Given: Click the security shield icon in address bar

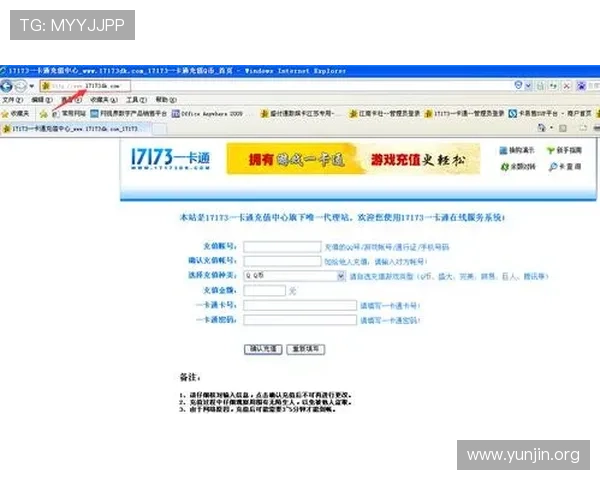Looking at the screenshot, I should tap(518, 85).
